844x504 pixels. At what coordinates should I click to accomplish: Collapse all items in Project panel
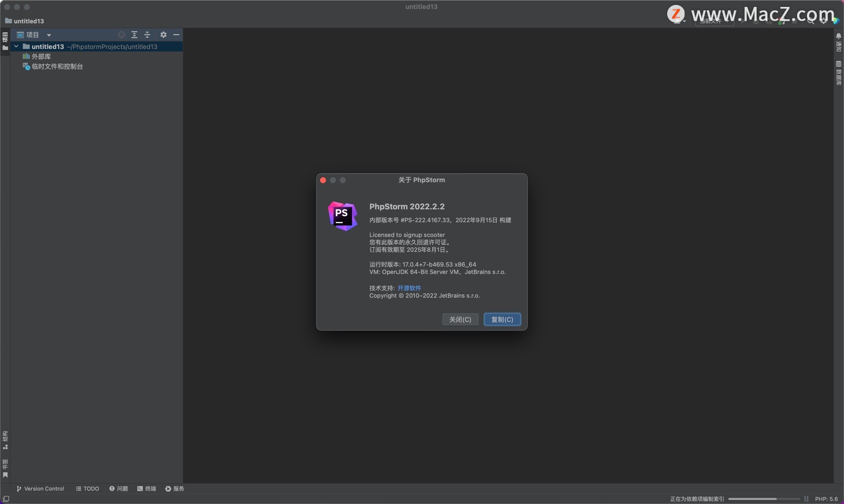point(147,35)
